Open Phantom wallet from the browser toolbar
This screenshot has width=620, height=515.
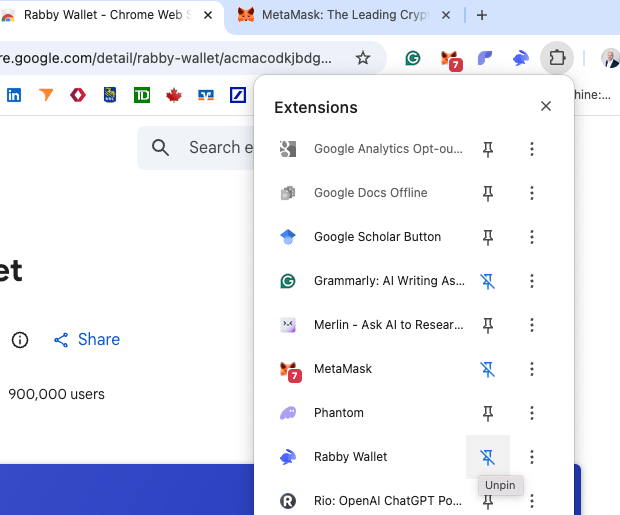(485, 59)
